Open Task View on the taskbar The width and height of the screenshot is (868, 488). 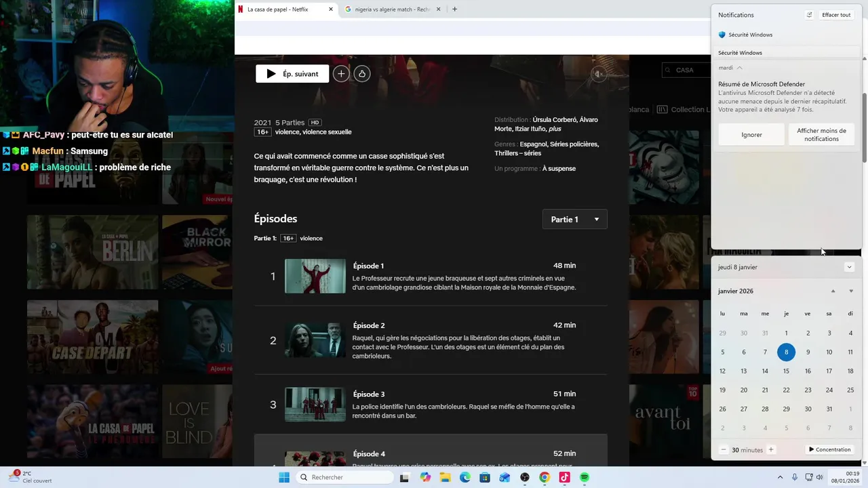coord(405,478)
